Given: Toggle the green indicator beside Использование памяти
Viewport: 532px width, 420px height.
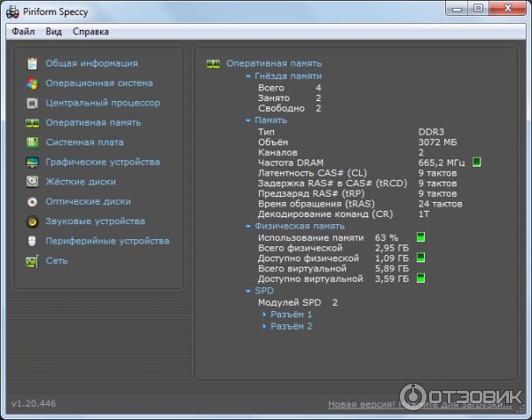Looking at the screenshot, I should 421,237.
